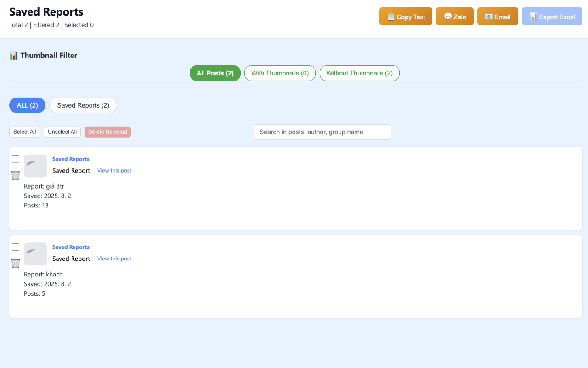Filter by With Thumbnails (0)
The image size is (588, 368).
click(280, 73)
